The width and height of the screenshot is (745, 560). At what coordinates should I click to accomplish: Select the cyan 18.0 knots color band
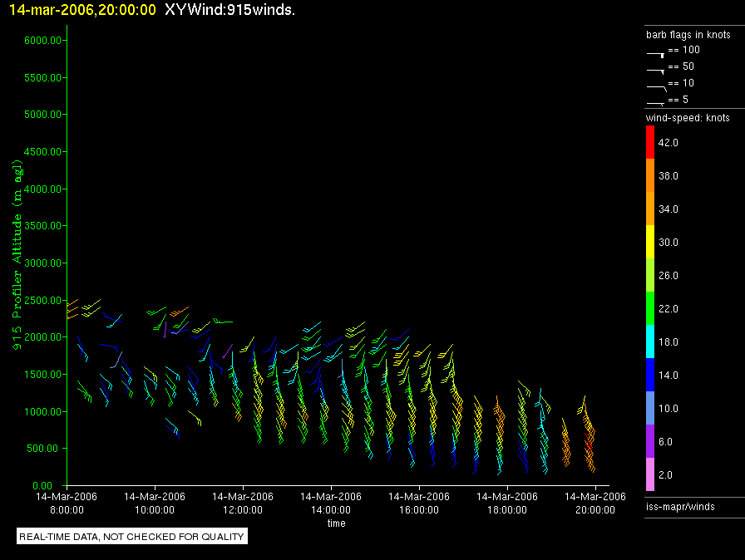click(x=650, y=341)
